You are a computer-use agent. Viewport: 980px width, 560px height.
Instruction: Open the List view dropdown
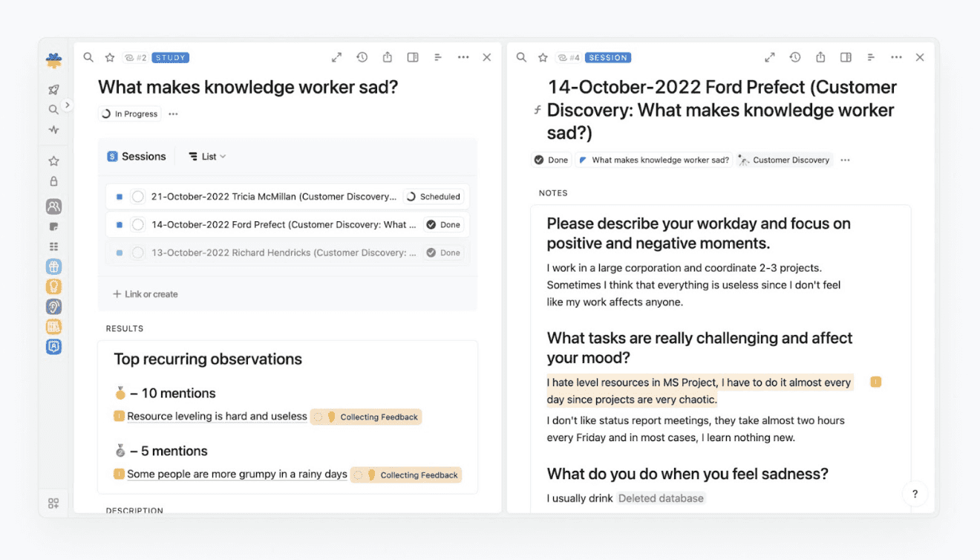(x=207, y=156)
